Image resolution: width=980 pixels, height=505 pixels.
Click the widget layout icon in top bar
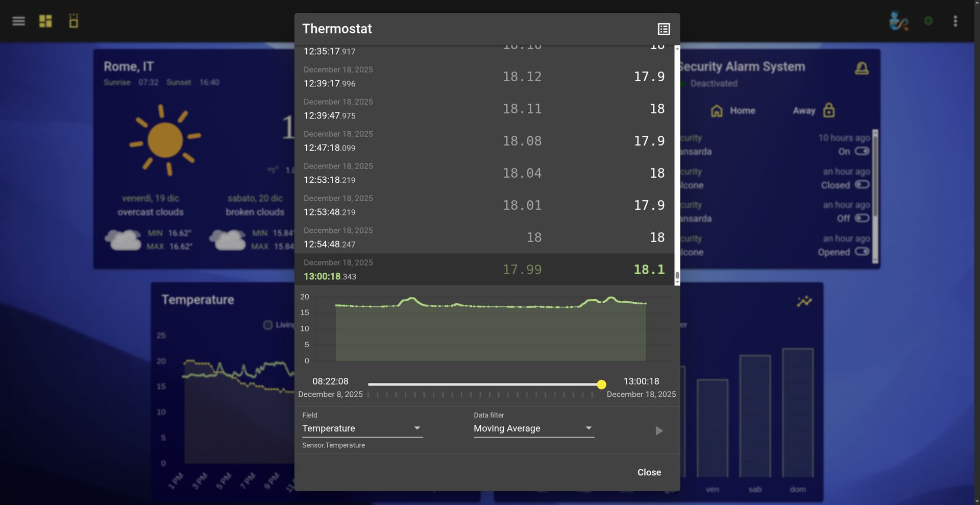(73, 21)
